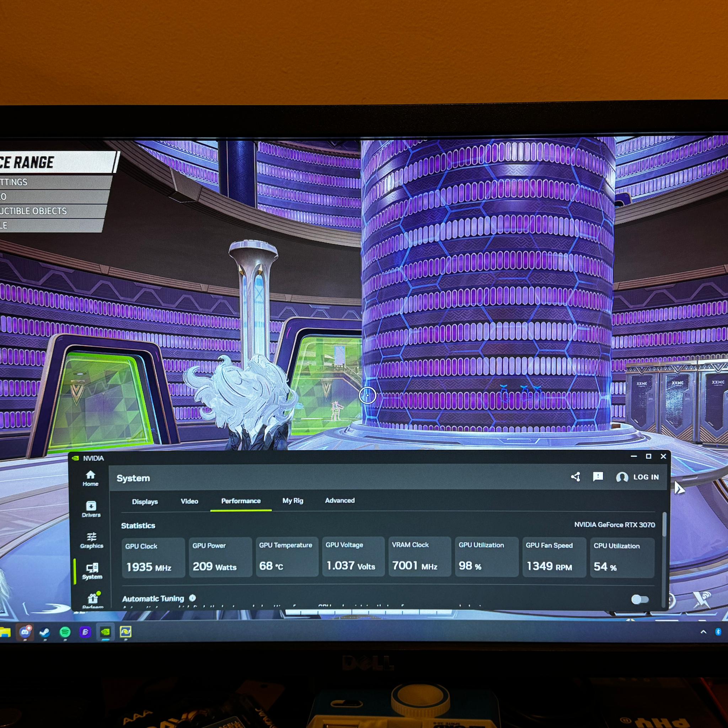Click the NVIDIA app vertical scrollbar
The image size is (728, 728).
coord(664,525)
